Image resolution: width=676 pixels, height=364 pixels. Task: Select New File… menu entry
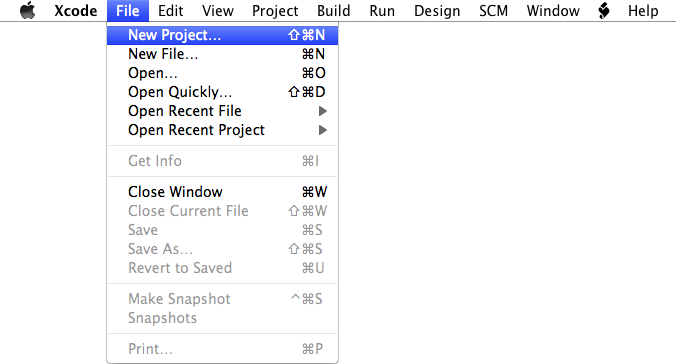coord(222,54)
